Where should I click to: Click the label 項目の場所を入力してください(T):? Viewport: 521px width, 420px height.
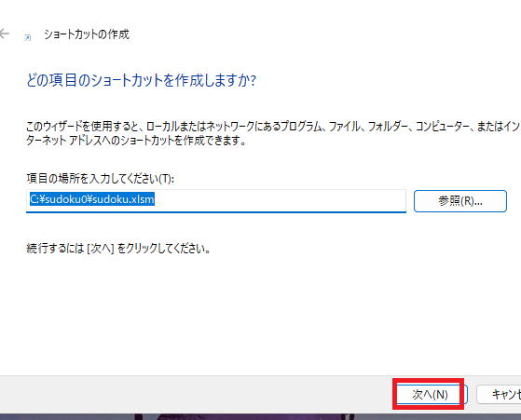tap(100, 179)
